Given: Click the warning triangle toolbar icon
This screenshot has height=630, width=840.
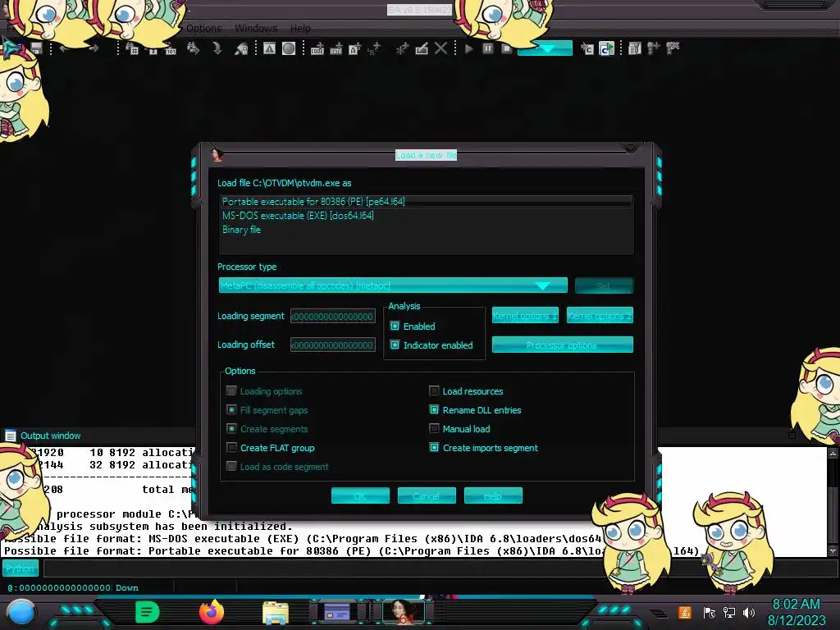Looking at the screenshot, I should (x=269, y=48).
